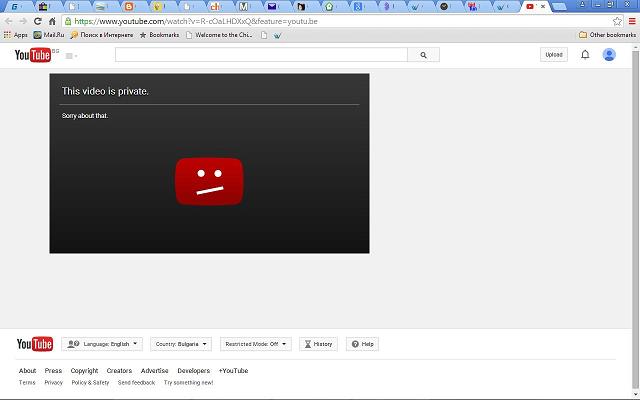Open the Other bookmarks folder
This screenshot has height=400, width=640.
click(x=607, y=34)
